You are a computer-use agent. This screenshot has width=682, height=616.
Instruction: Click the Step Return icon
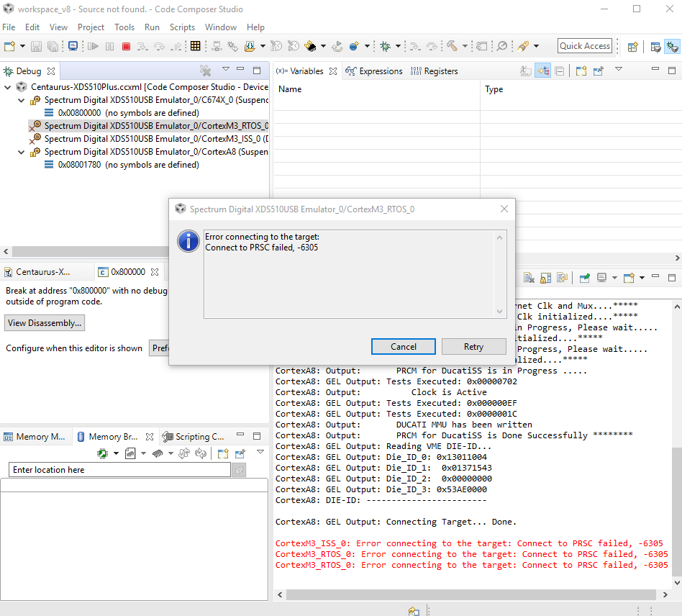click(x=176, y=46)
